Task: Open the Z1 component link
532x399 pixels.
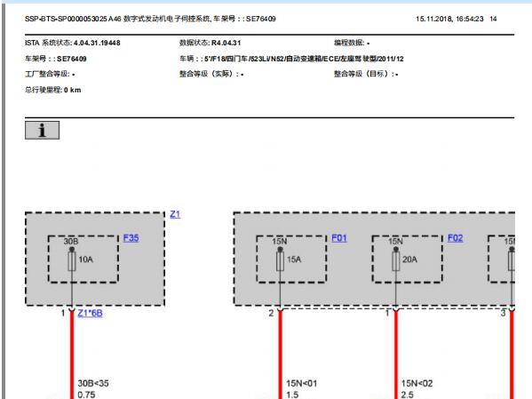Action: pyautogui.click(x=175, y=214)
